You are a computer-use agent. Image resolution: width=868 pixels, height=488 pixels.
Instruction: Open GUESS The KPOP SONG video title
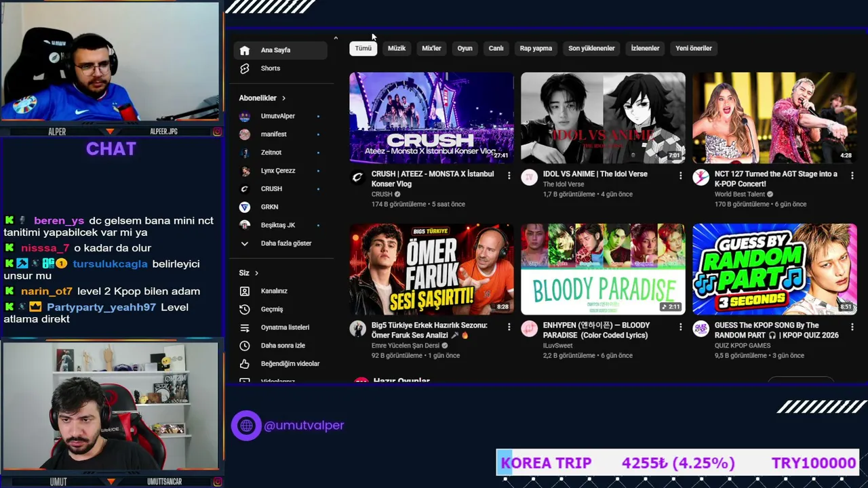point(776,330)
